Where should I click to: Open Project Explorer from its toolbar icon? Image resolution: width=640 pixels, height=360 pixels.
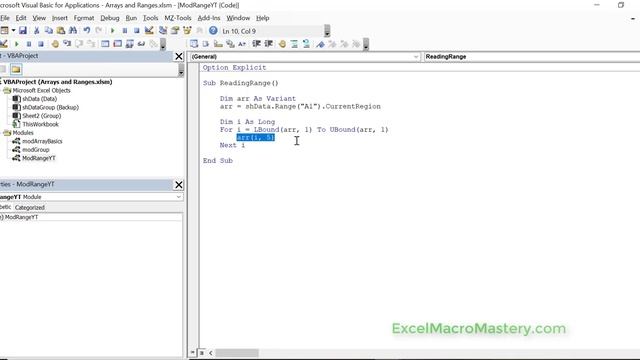[163, 31]
